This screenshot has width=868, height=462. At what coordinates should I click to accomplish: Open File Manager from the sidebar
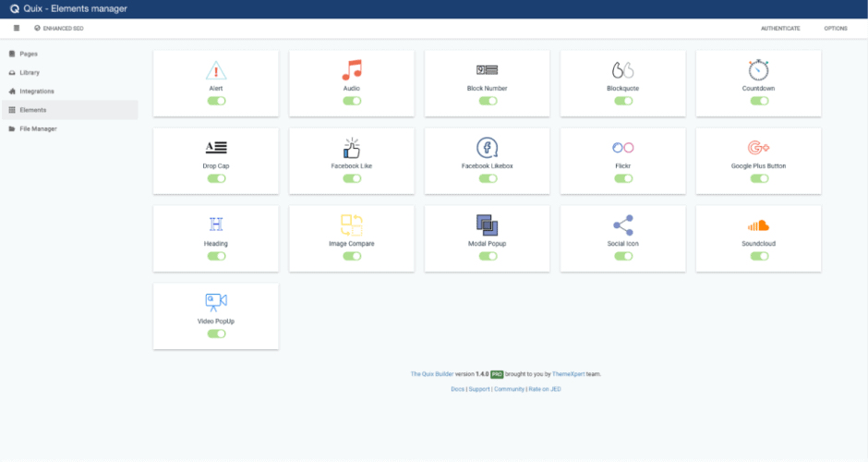[38, 128]
